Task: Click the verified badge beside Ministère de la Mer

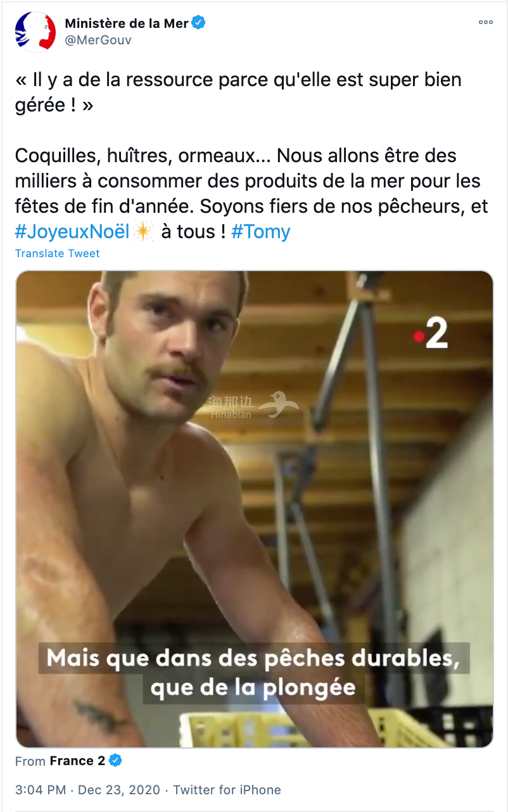Action: click(199, 23)
